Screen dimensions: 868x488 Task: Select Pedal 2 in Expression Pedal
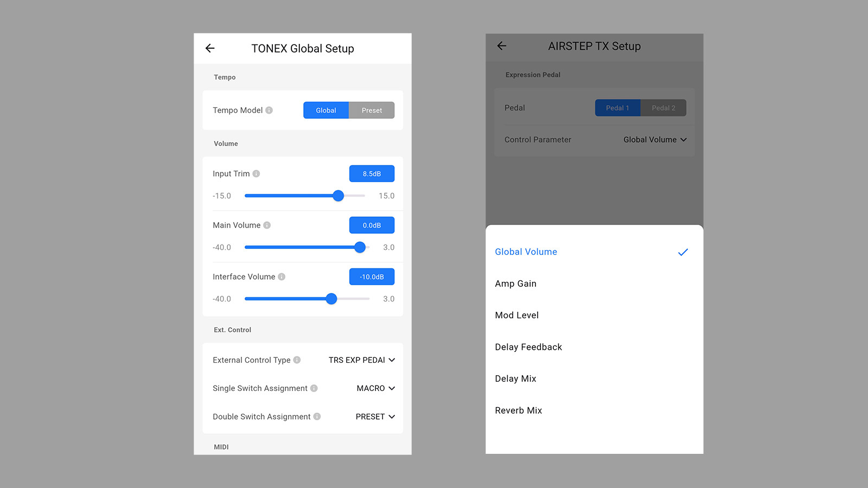coord(663,108)
